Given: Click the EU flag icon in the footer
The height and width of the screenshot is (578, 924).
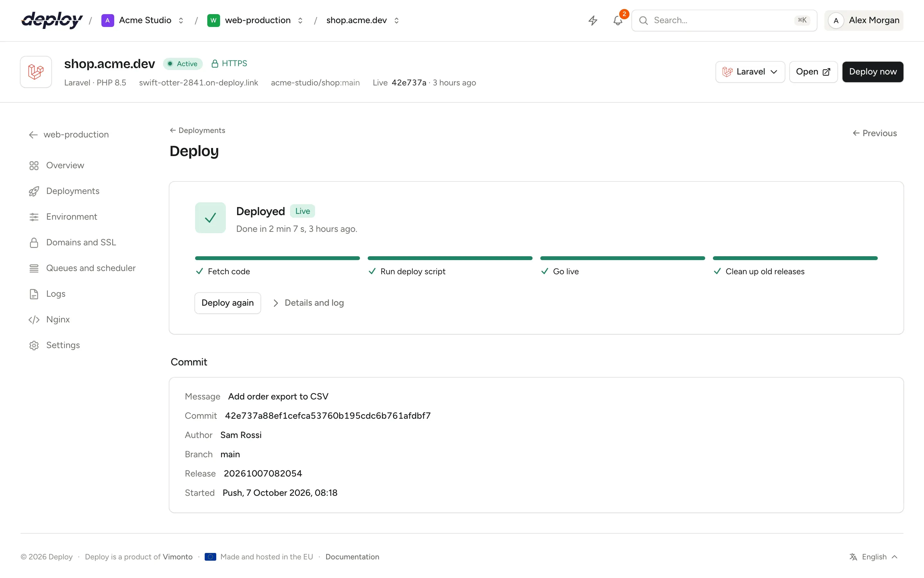Looking at the screenshot, I should click(x=210, y=556).
